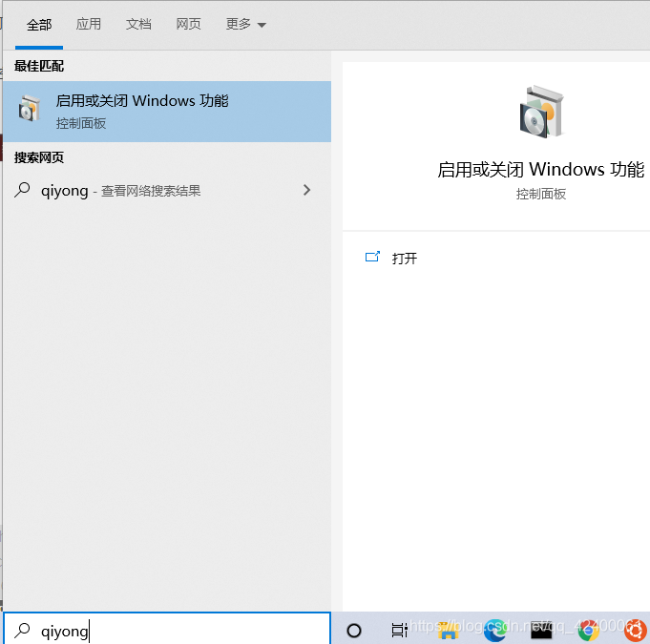Image resolution: width=650 pixels, height=644 pixels.
Task: Click the large Windows features icon in preview pane
Action: click(x=541, y=112)
